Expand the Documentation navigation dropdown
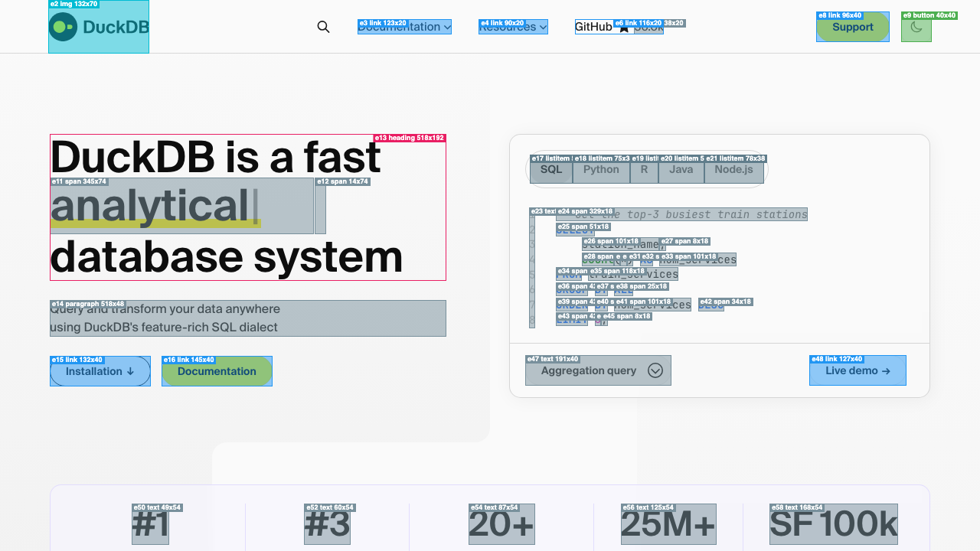This screenshot has width=980, height=551. point(404,27)
